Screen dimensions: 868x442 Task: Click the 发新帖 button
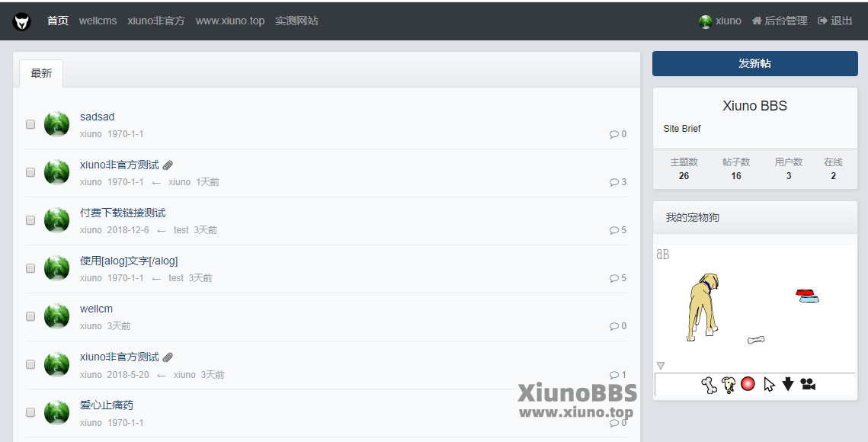[755, 64]
